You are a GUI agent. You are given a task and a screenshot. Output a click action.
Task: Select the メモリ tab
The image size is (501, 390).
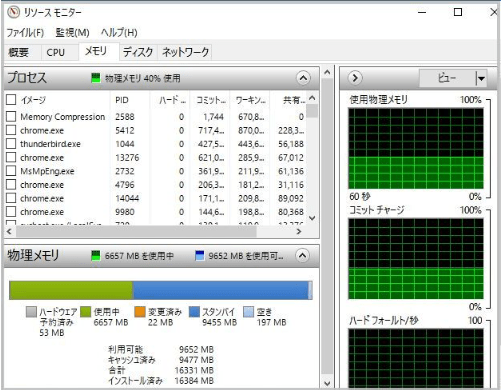(x=99, y=51)
